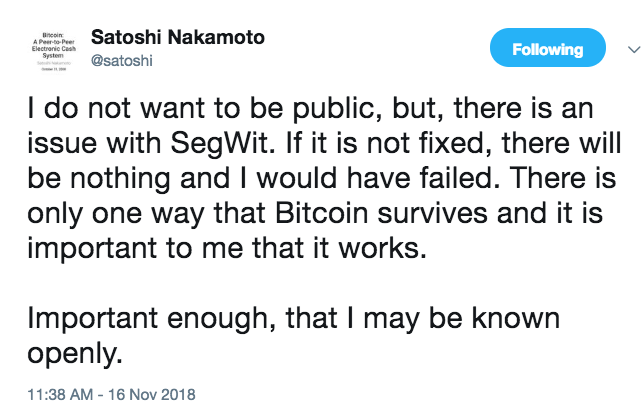Open Satoshi Nakamoto's profile avatar
The height and width of the screenshot is (411, 642).
pos(47,52)
